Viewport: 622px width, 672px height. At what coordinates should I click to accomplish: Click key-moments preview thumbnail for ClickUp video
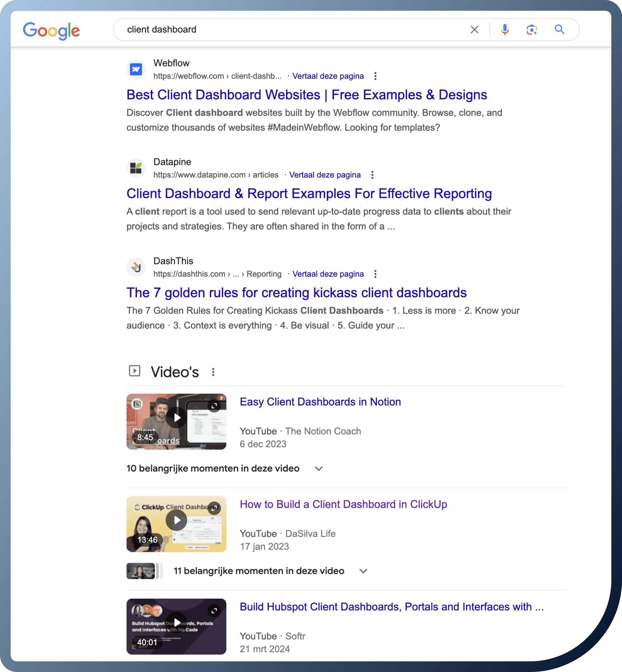(x=144, y=571)
